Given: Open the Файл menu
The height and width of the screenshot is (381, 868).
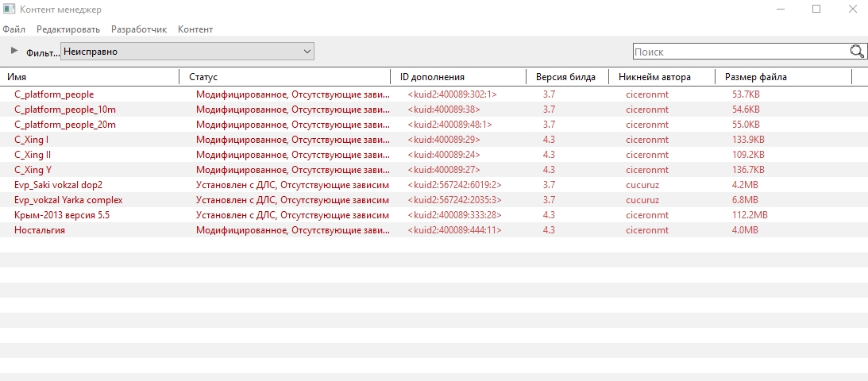Looking at the screenshot, I should click(x=14, y=29).
